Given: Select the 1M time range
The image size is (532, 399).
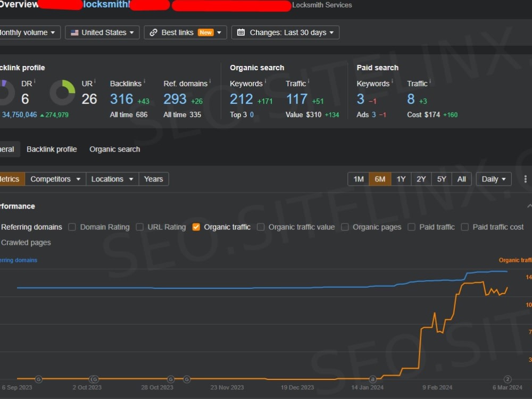Looking at the screenshot, I should click(359, 179).
